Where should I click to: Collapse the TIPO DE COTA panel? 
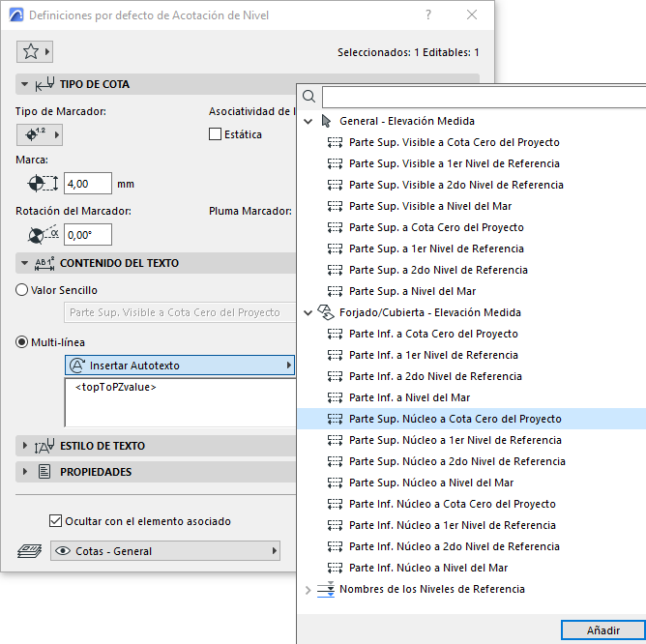pos(25,84)
